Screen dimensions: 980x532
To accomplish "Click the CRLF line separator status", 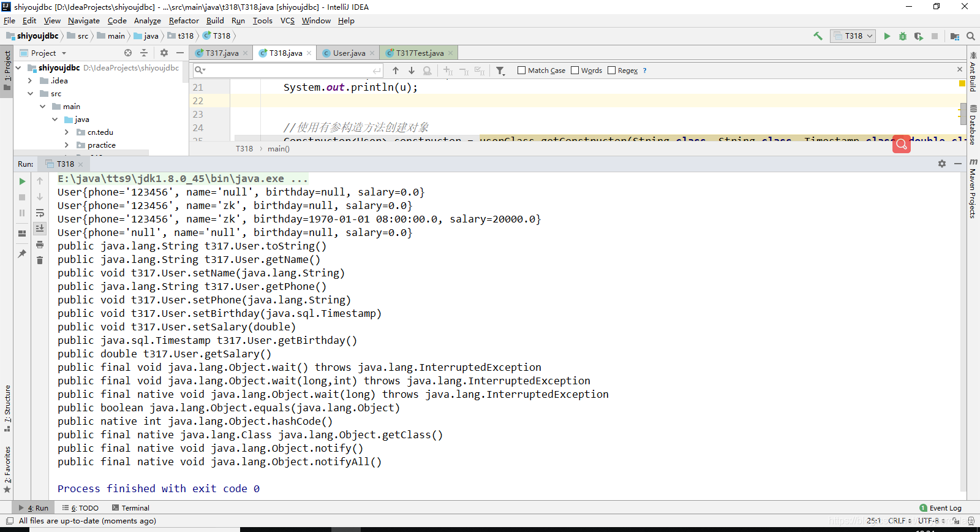I will click(x=900, y=521).
